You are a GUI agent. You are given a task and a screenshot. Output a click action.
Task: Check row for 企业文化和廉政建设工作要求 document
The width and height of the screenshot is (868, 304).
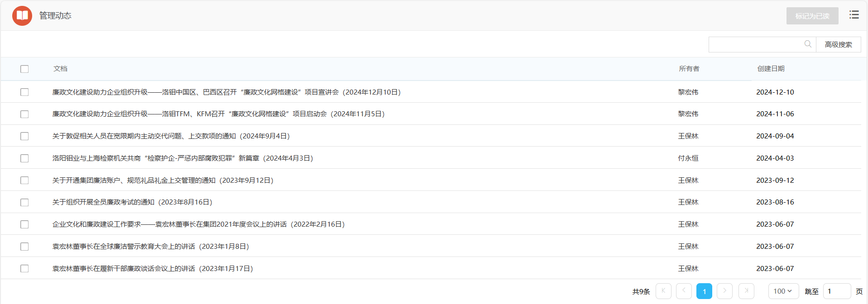24,224
